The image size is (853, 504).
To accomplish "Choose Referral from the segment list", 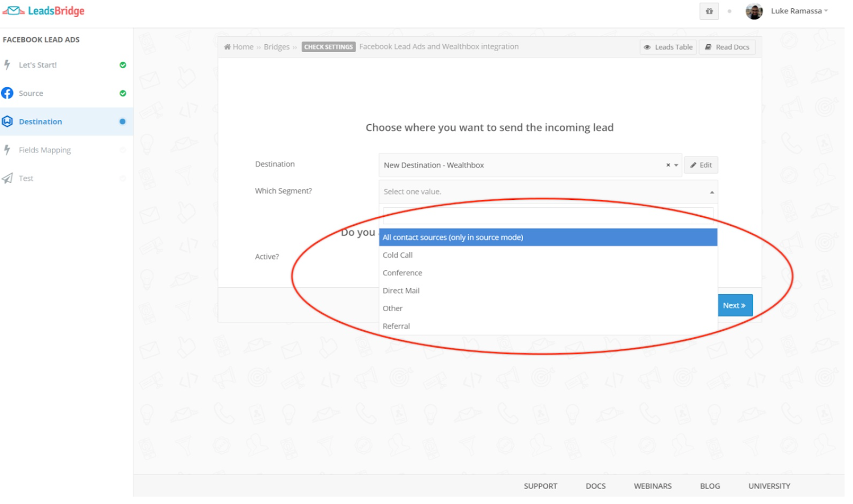I will (548, 326).
